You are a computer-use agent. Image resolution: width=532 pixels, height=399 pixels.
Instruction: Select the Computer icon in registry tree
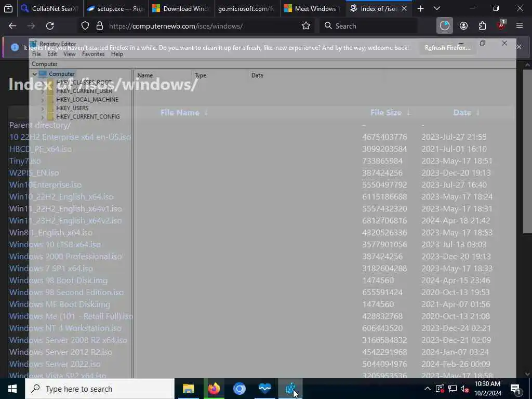[x=43, y=74]
